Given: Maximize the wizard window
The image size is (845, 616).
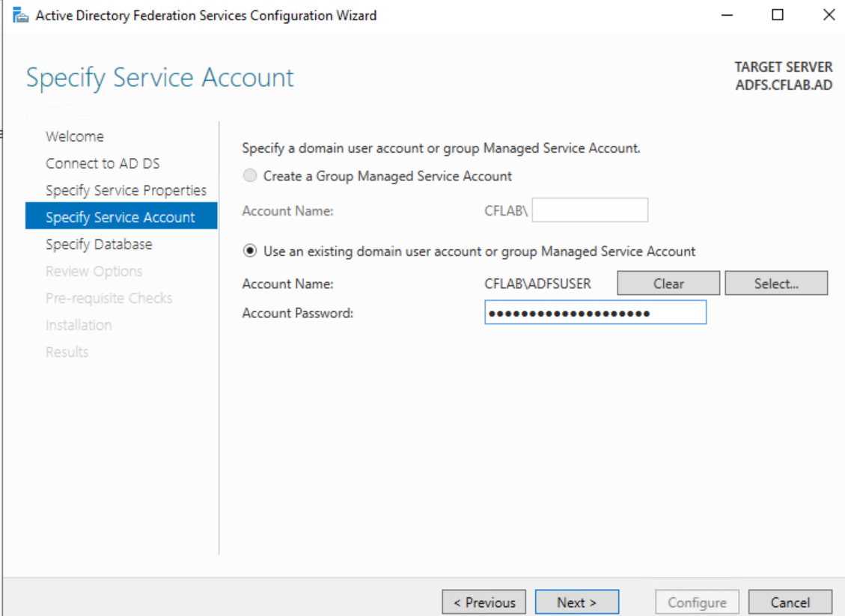Looking at the screenshot, I should pos(778,15).
